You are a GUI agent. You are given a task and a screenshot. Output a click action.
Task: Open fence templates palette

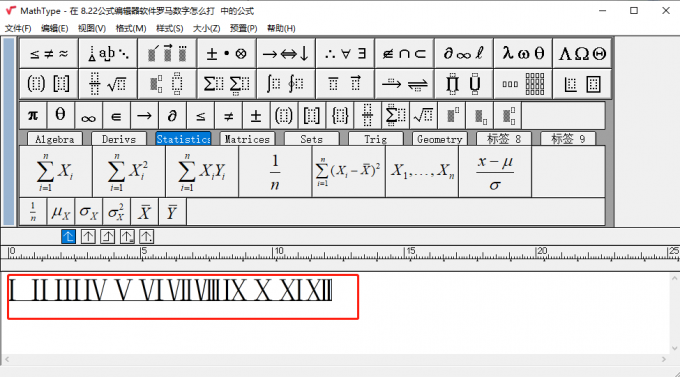click(x=49, y=83)
